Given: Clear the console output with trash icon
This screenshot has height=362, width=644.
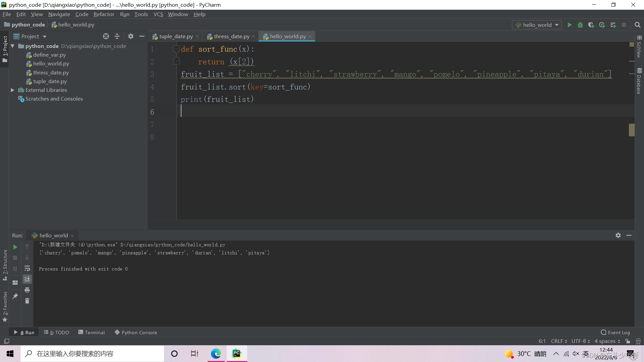Looking at the screenshot, I should click(28, 301).
